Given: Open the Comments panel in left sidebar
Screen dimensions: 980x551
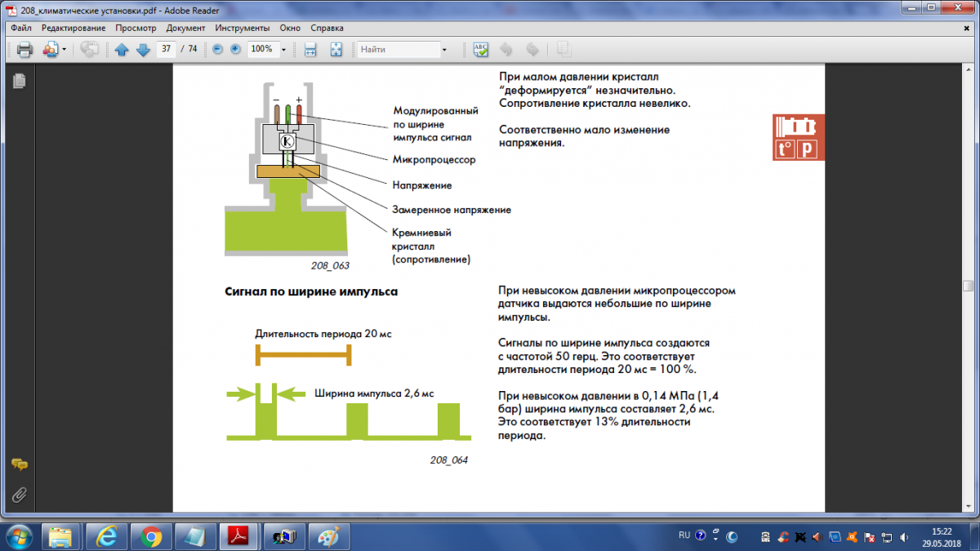Looking at the screenshot, I should [20, 464].
